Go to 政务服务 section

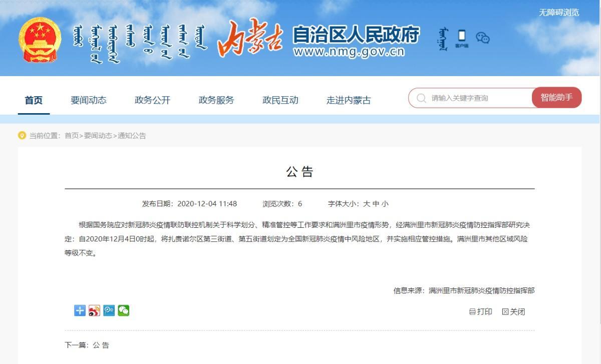point(216,100)
